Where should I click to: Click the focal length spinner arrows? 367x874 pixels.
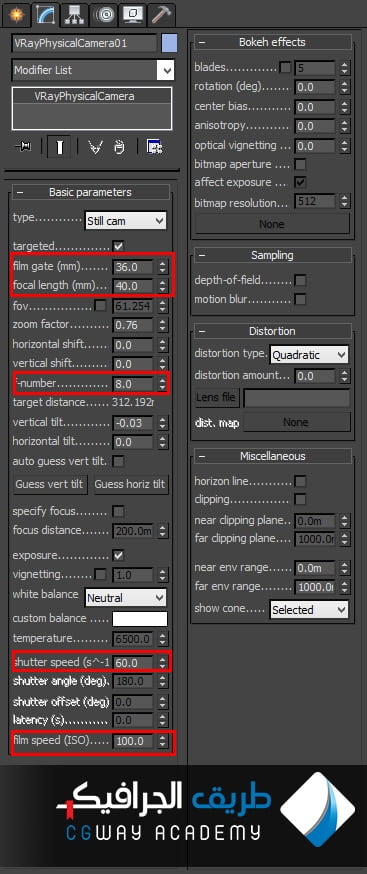pos(162,286)
